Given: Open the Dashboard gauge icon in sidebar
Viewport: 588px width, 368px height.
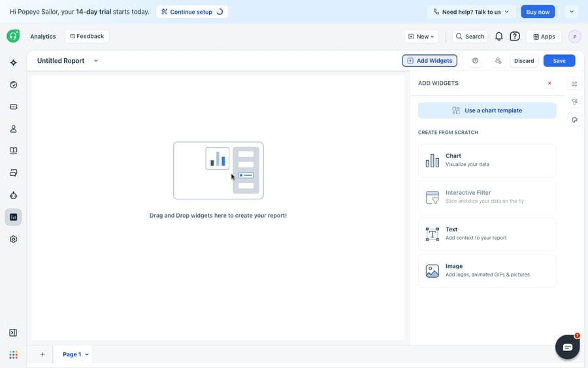Looking at the screenshot, I should click(14, 85).
